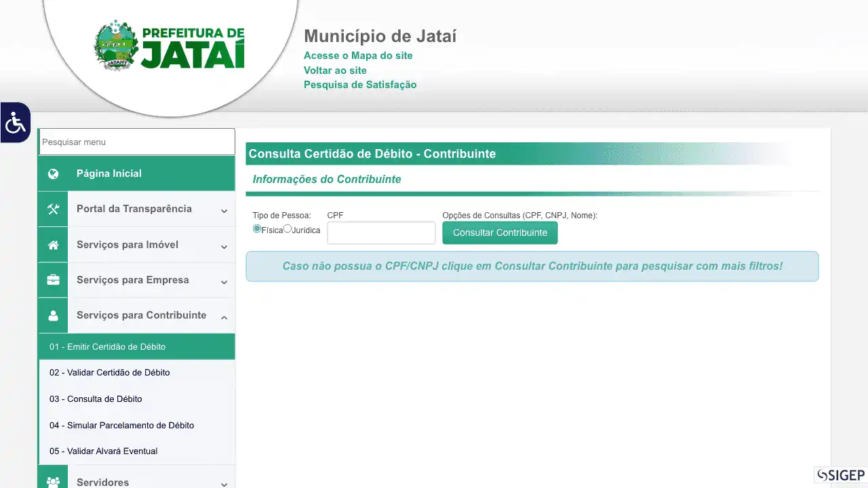This screenshot has width=868, height=488.
Task: Click the globe icon for Página Inicial
Action: [53, 174]
